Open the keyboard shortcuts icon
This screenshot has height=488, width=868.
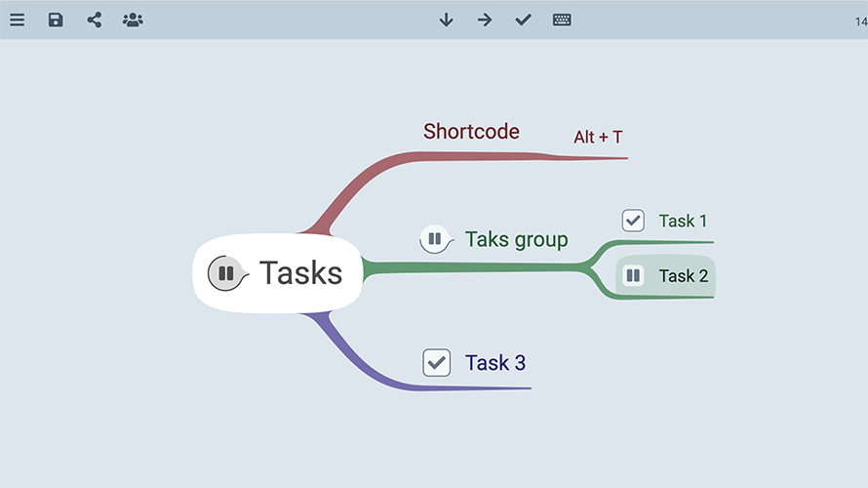point(562,20)
